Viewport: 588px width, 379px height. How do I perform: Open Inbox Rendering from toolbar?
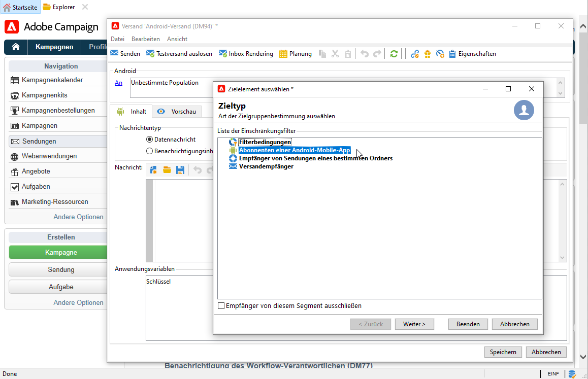click(246, 54)
